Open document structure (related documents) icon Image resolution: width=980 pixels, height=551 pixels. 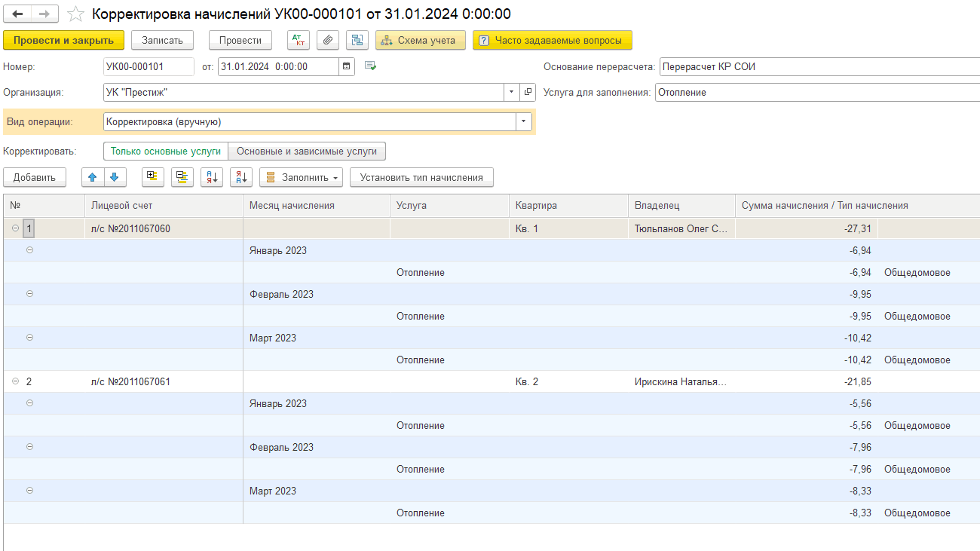point(357,40)
